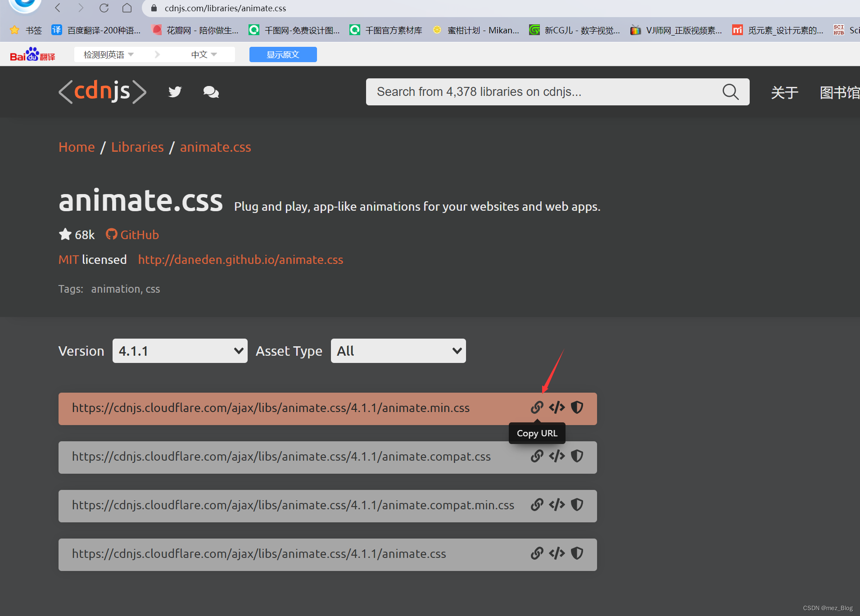Click the animation tag

pos(116,289)
